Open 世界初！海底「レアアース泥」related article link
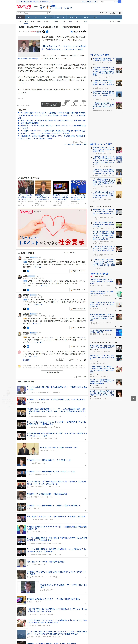138x644 pixels. coord(52,127)
